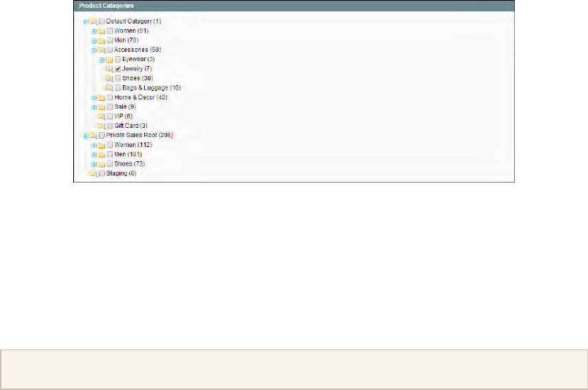Expand the Men (70) node
The height and width of the screenshot is (390, 588).
tap(94, 41)
